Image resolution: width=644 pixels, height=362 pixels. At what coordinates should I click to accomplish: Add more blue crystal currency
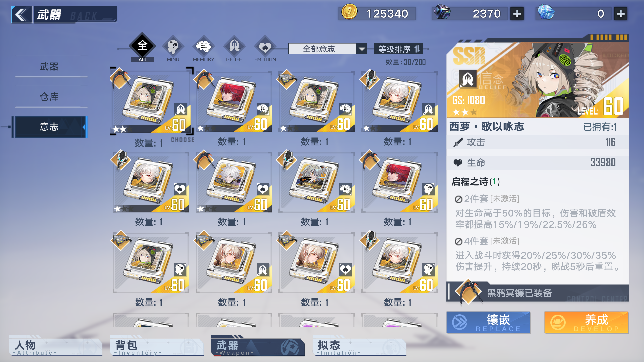pyautogui.click(x=621, y=14)
